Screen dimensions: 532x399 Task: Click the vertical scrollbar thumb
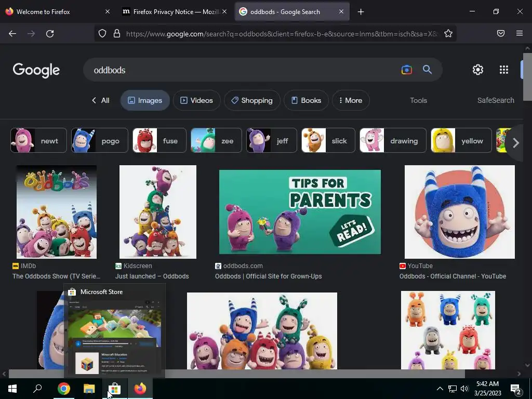527,77
